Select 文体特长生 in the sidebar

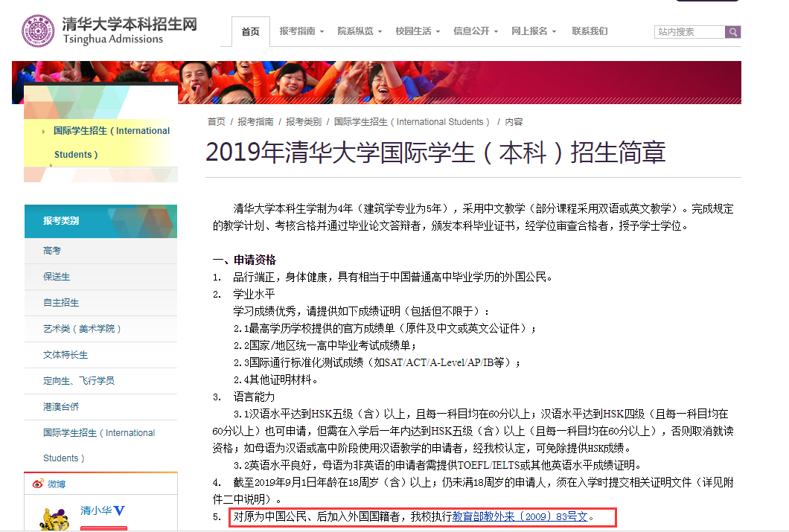(100, 355)
